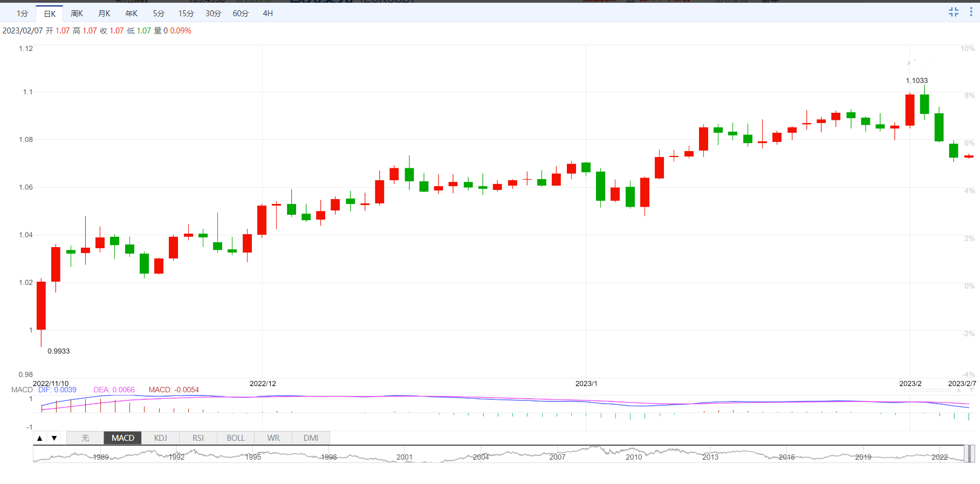Toggle the RSI indicator
Viewport: 980px width, 484px height.
point(198,438)
